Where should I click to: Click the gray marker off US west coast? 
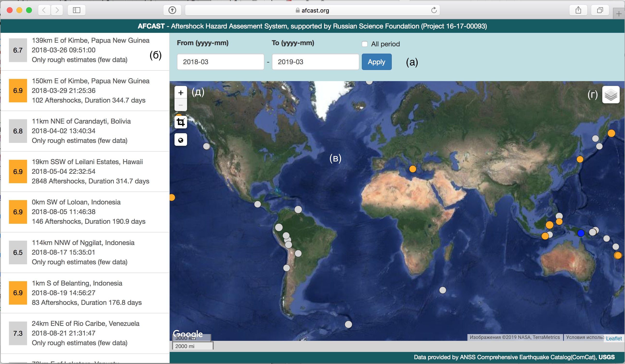tap(207, 146)
